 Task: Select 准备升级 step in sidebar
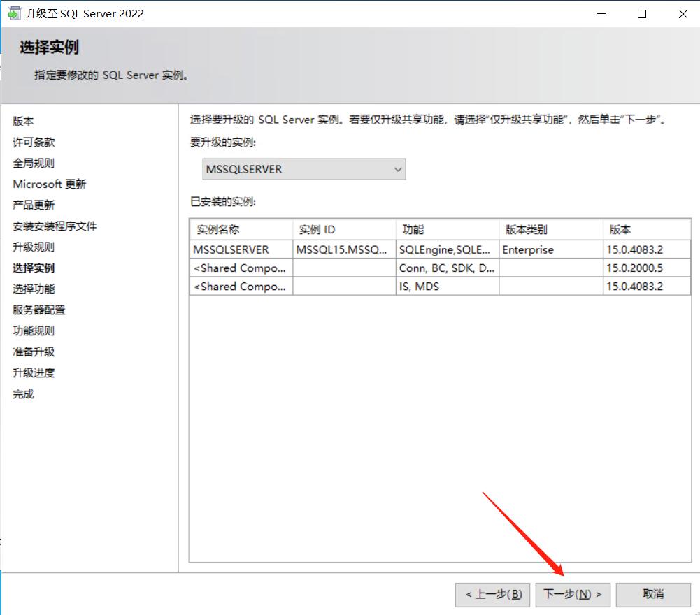click(x=34, y=352)
